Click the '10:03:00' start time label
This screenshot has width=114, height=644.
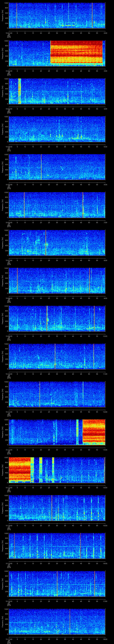[x=9, y=109]
